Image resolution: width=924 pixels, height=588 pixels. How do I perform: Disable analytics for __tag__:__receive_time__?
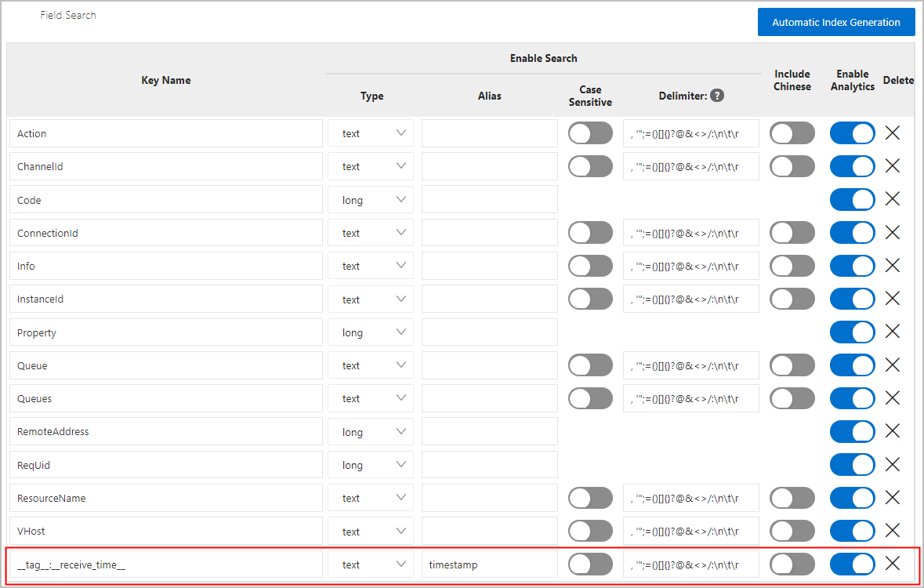[852, 564]
